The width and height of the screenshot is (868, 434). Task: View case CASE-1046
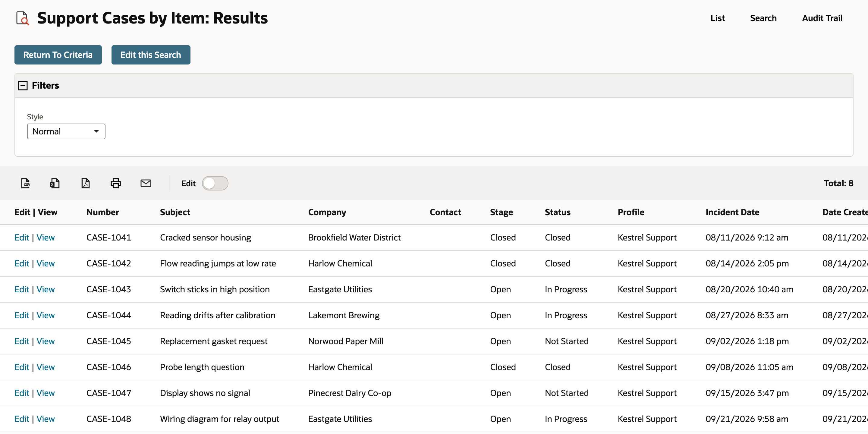[x=46, y=367]
